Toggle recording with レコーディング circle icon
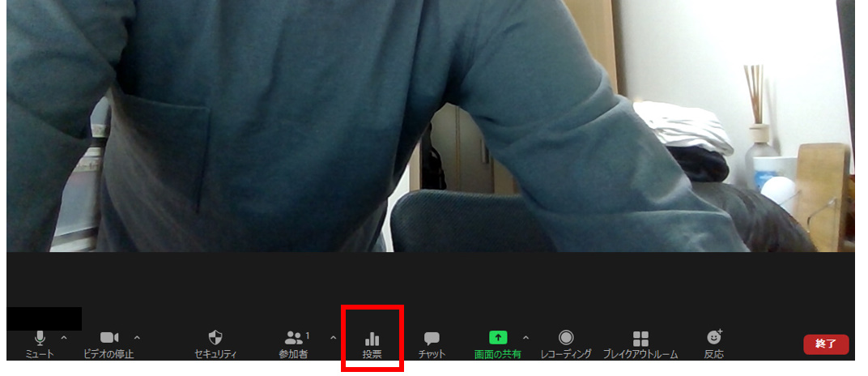Image resolution: width=868 pixels, height=376 pixels. point(566,338)
